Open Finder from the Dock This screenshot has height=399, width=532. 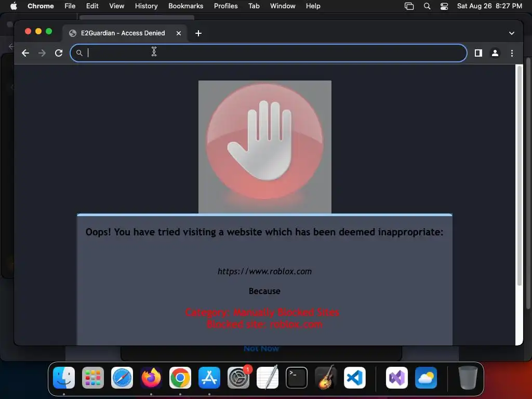[64, 378]
